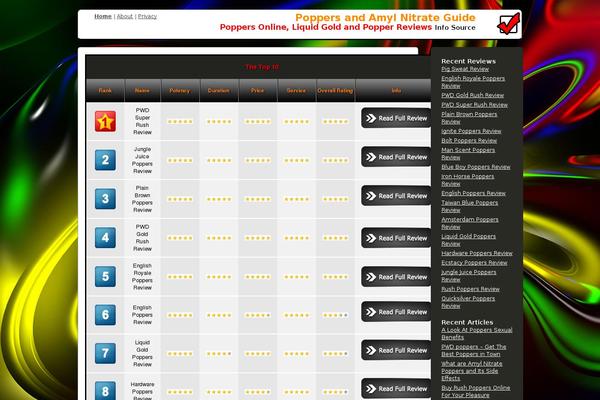
Task: Go to the Home page link
Action: pyautogui.click(x=103, y=16)
